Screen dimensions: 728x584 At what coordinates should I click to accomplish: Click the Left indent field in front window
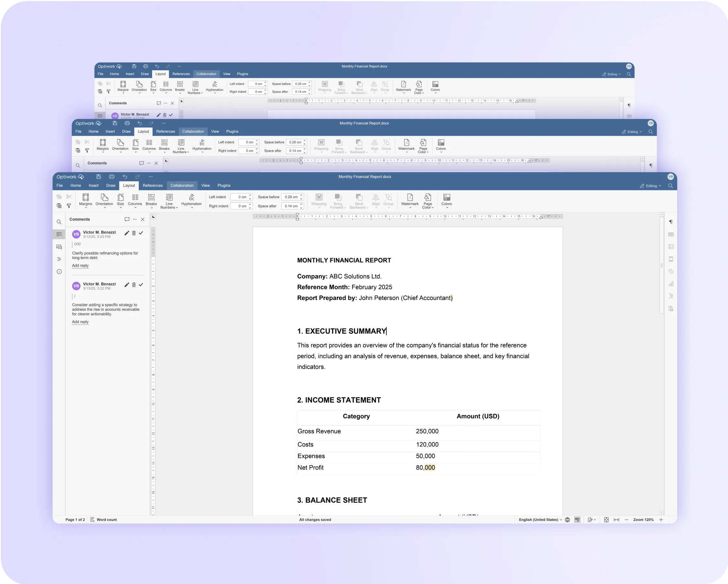tap(241, 197)
